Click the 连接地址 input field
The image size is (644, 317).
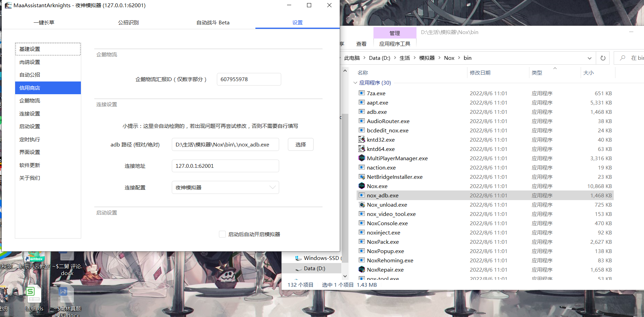coord(225,166)
